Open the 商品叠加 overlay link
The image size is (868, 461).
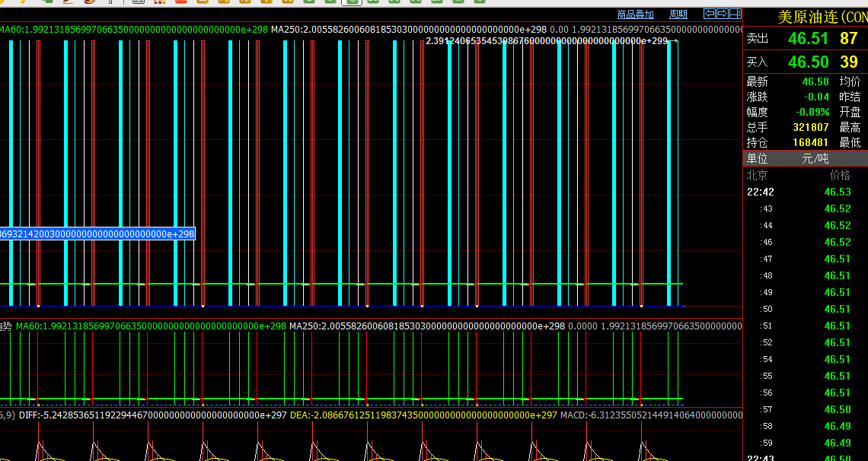635,14
